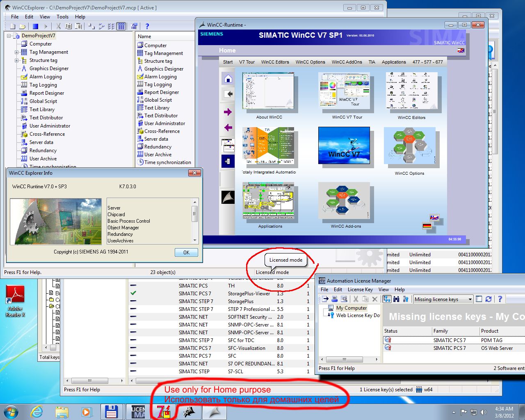Click Refresh icon in Automation License Manager toolbar
Screen dimensions: 525x420
tap(488, 299)
